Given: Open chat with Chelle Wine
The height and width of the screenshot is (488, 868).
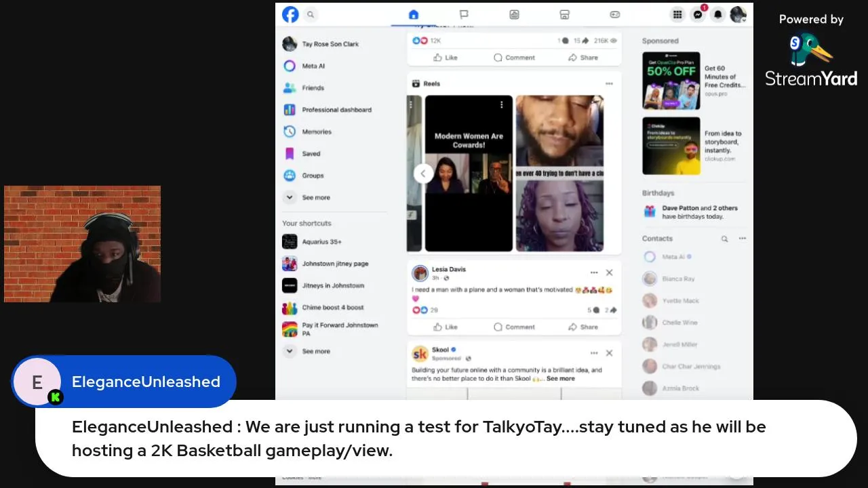Looking at the screenshot, I should [671, 323].
